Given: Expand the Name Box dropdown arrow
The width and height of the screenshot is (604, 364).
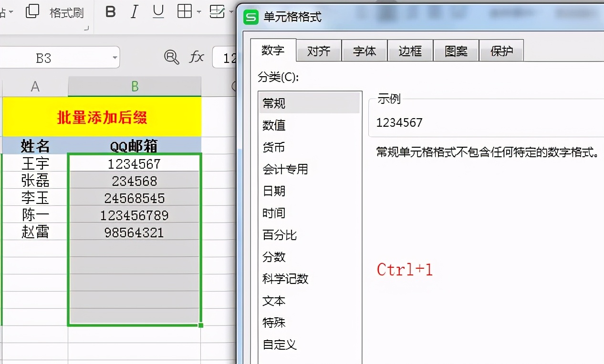Looking at the screenshot, I should (115, 58).
